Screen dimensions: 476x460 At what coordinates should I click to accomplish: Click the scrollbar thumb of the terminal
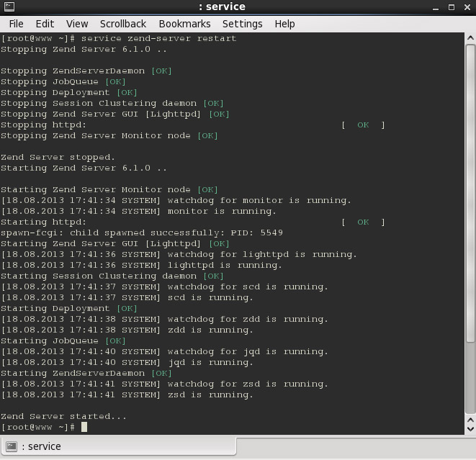coord(470,194)
